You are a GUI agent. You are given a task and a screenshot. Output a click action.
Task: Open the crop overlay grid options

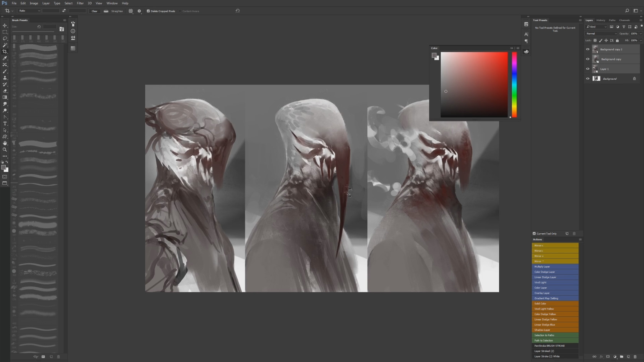[131, 11]
